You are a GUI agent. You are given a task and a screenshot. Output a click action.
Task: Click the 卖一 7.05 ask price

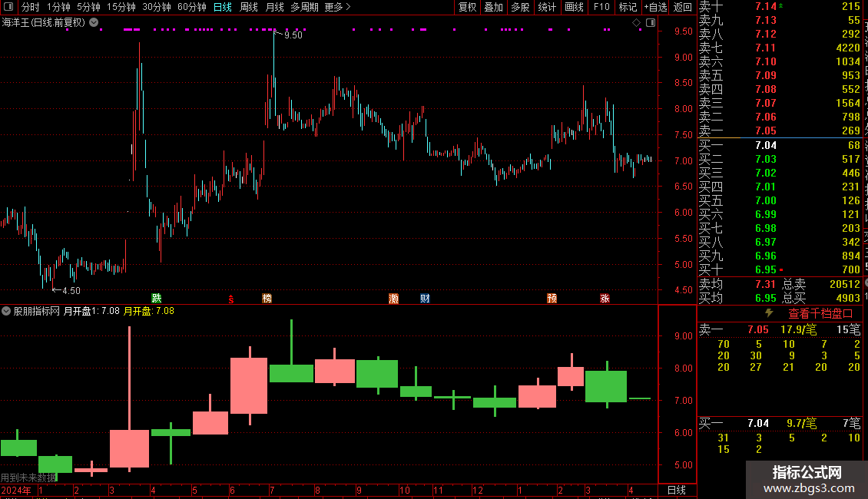pyautogui.click(x=766, y=131)
